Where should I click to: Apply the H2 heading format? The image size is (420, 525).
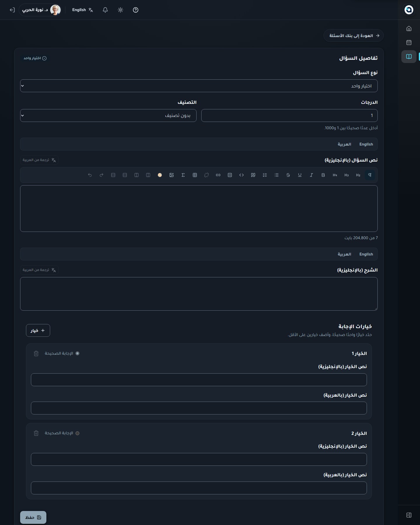[x=358, y=175]
